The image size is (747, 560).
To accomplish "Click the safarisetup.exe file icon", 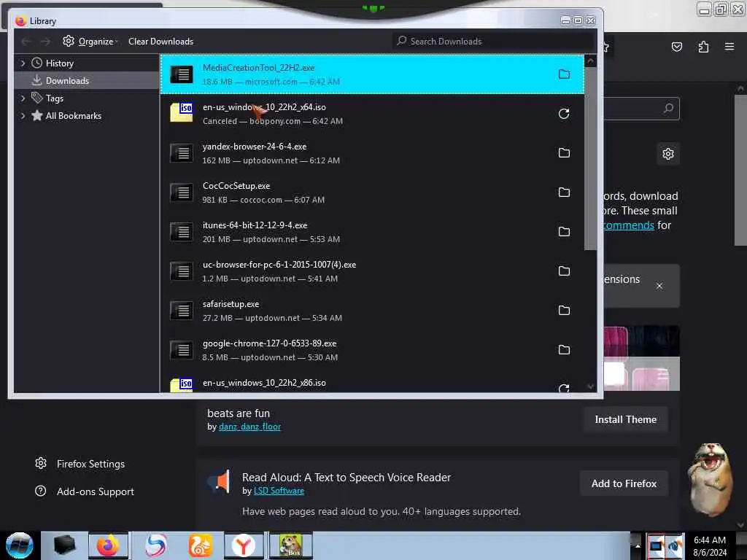I will (182, 311).
